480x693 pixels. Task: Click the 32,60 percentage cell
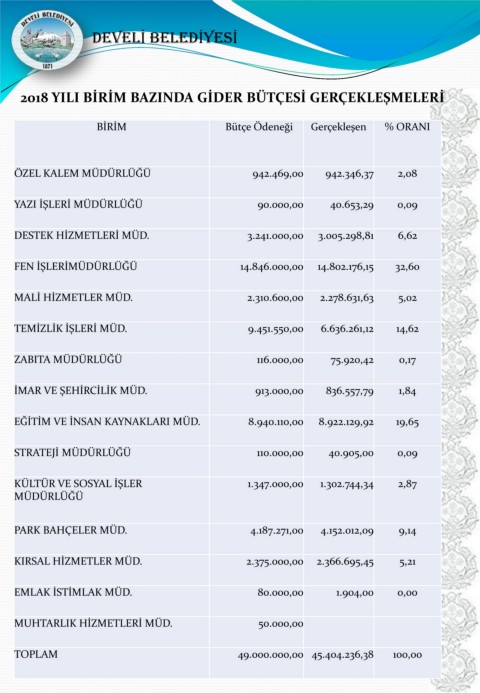click(407, 267)
